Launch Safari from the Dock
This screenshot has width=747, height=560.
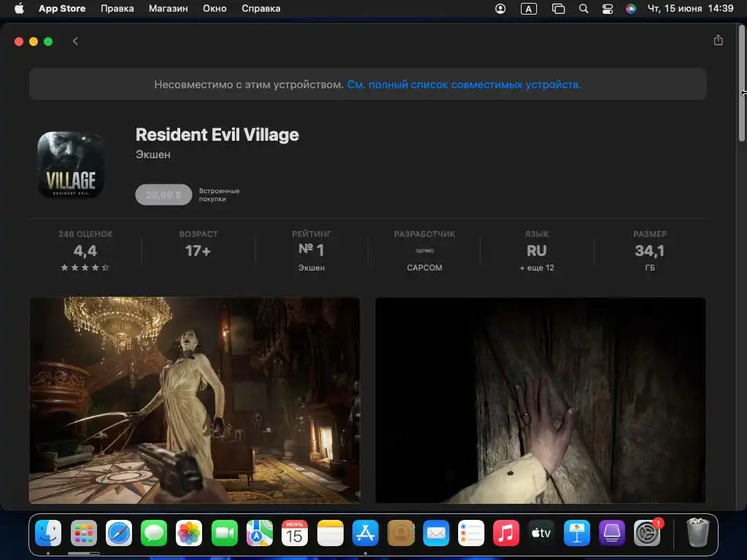tap(119, 533)
